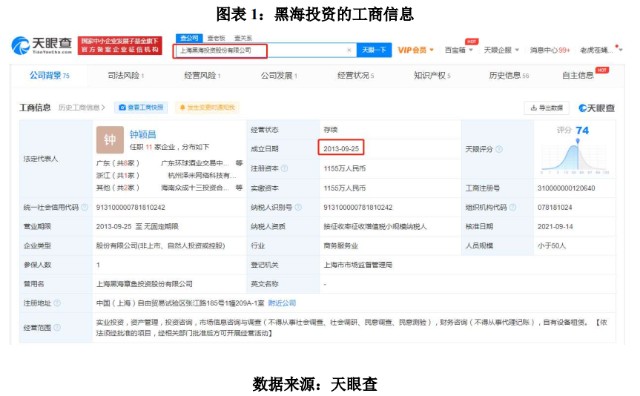
Task: Click the 商务服务业 industry value
Action: click(341, 246)
